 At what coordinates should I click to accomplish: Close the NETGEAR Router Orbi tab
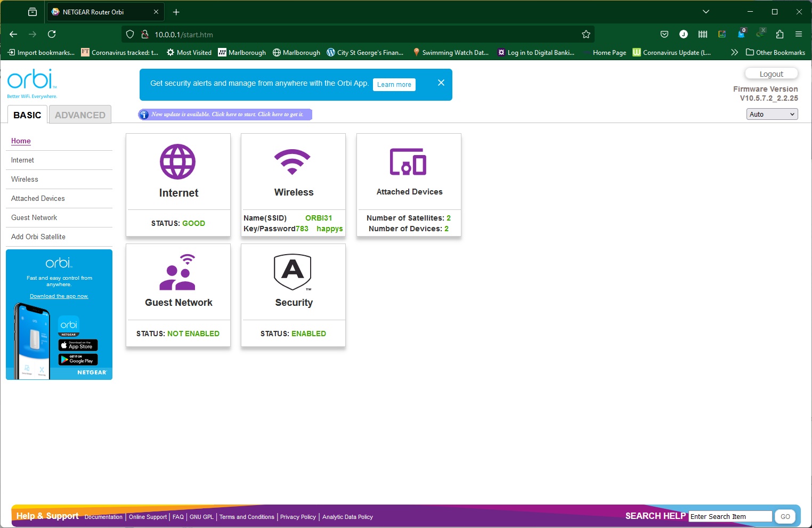tap(156, 12)
